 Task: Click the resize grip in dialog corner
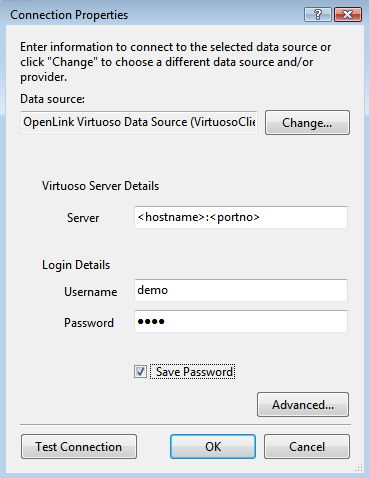coord(358,467)
